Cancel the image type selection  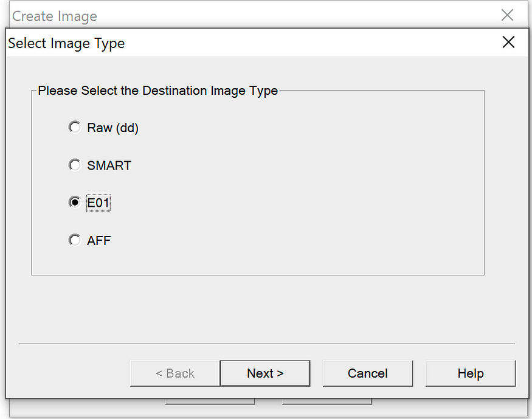click(x=368, y=373)
